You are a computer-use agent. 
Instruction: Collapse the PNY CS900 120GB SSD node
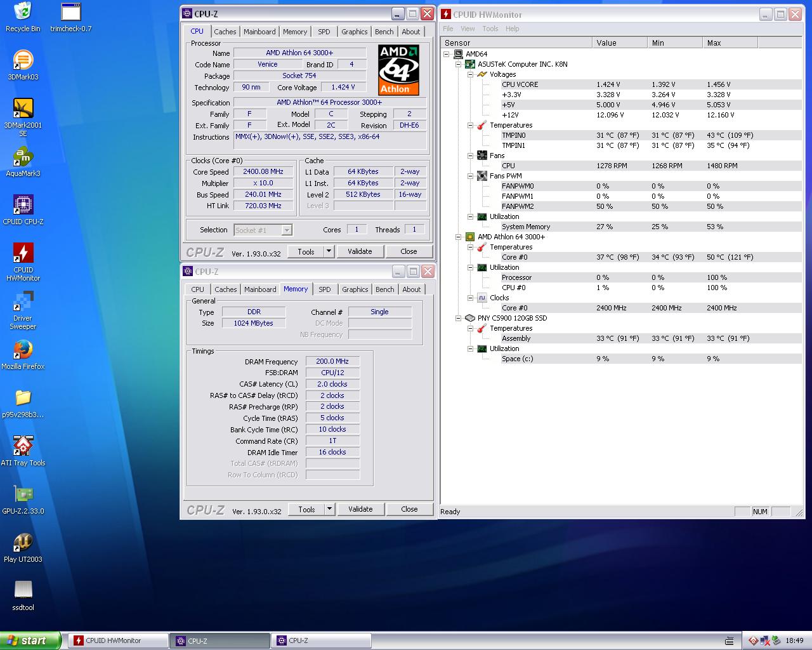(459, 318)
